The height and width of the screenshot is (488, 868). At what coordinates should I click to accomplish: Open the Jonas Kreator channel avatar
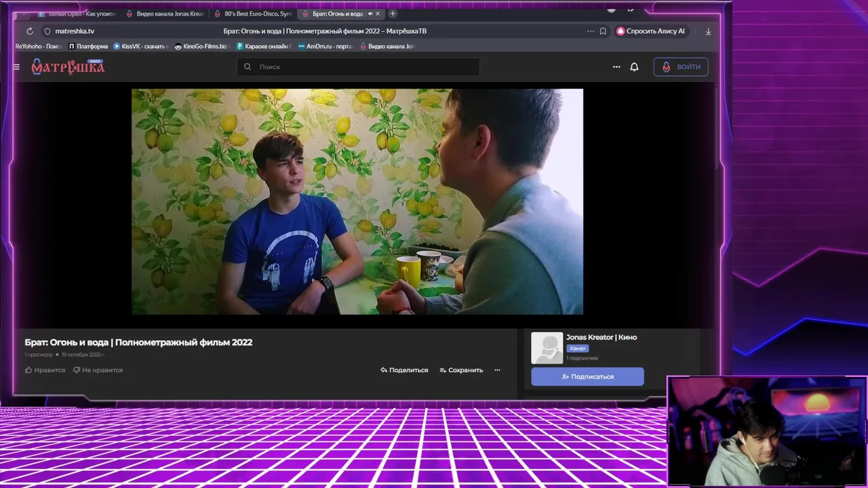547,348
